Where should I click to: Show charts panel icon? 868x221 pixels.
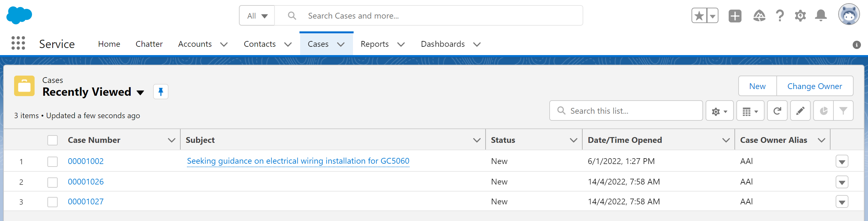coord(823,110)
